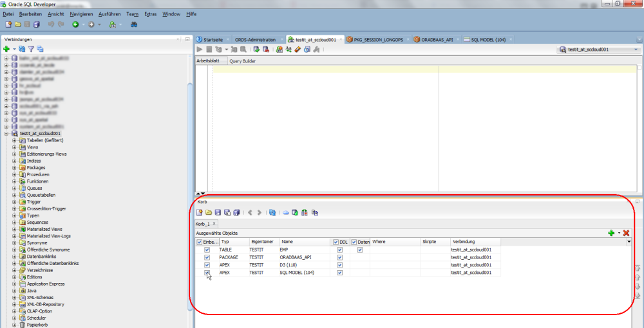Uncheck DDL checkbox for SQL MODEL (104) row
The height and width of the screenshot is (328, 644).
tap(339, 273)
